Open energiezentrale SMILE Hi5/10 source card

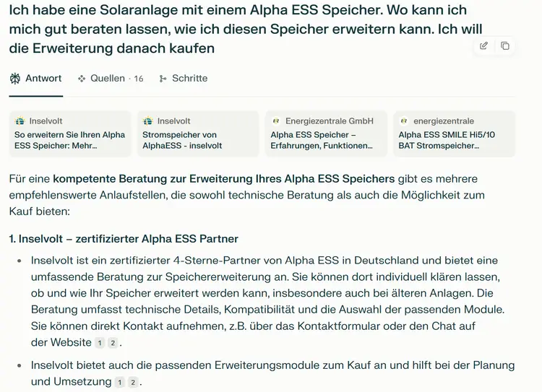pos(454,134)
